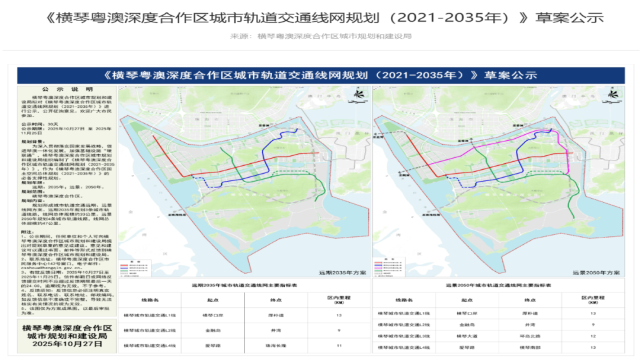Click the '起点' header in the 2050 table
Viewport: 640px width, 360px height.
coord(467,300)
